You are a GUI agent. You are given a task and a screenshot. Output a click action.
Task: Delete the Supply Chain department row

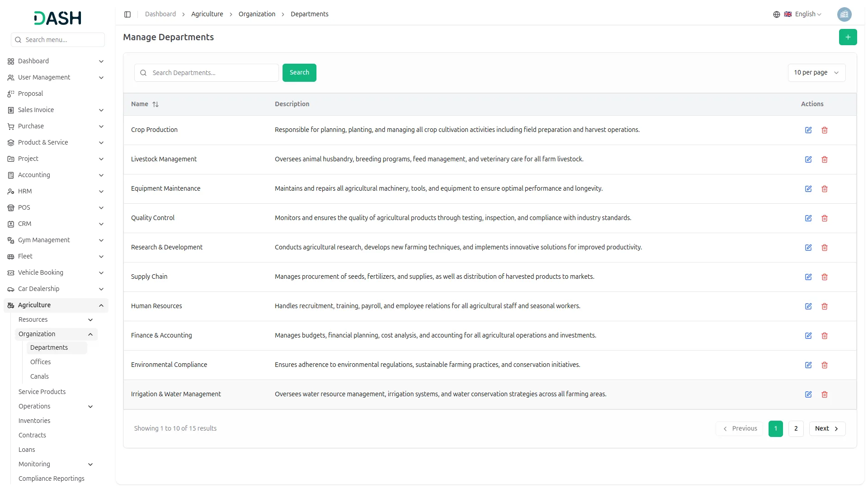825,277
